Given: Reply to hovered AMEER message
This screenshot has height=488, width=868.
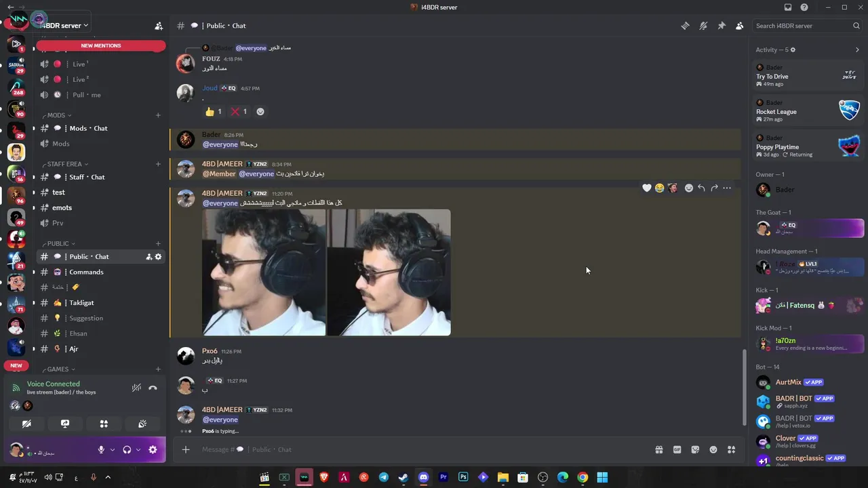Looking at the screenshot, I should [701, 188].
